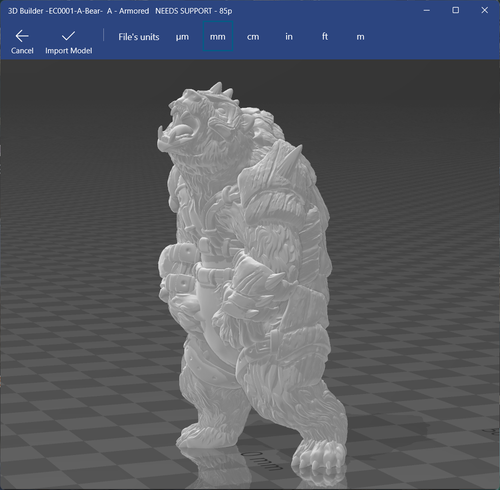This screenshot has width=500, height=490.
Task: Close the 3D Builder window
Action: click(x=485, y=10)
